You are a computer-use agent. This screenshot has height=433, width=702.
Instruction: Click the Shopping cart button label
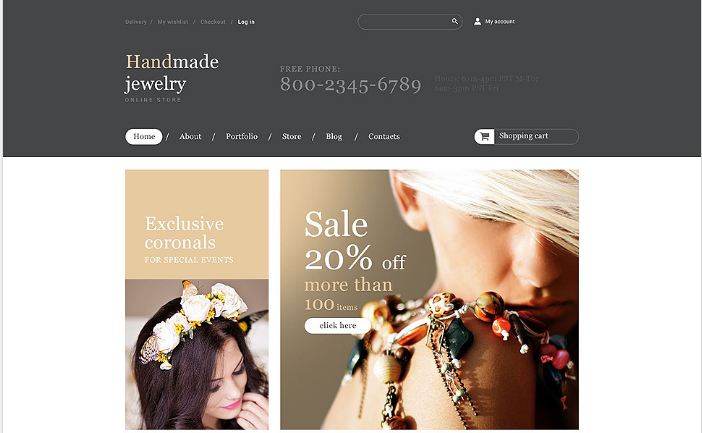[523, 136]
